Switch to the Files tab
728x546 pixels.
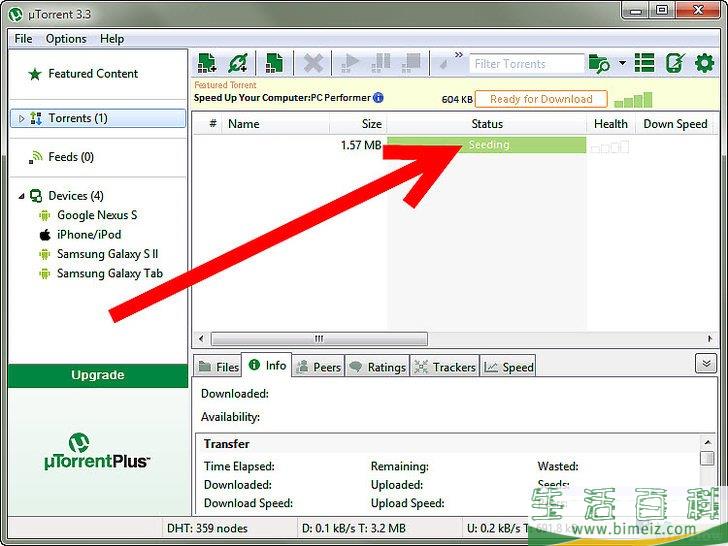point(218,366)
